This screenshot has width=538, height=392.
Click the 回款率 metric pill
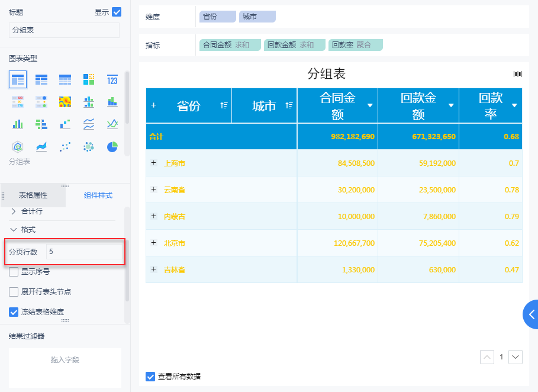coord(356,44)
